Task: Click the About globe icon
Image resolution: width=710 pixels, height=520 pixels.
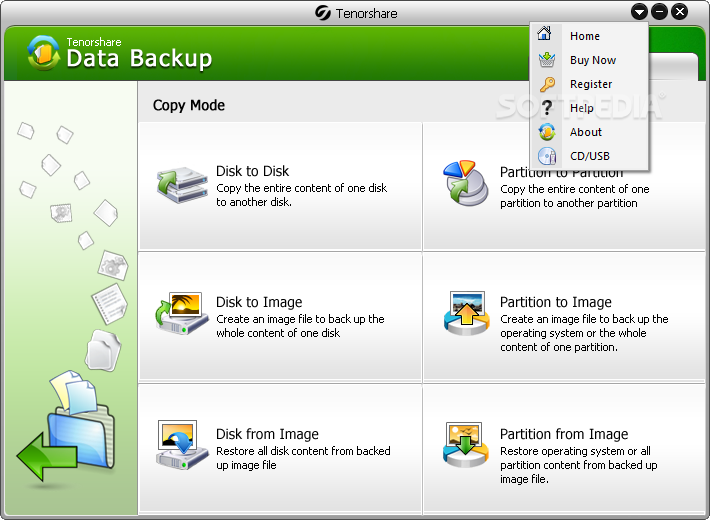Action: tap(547, 132)
